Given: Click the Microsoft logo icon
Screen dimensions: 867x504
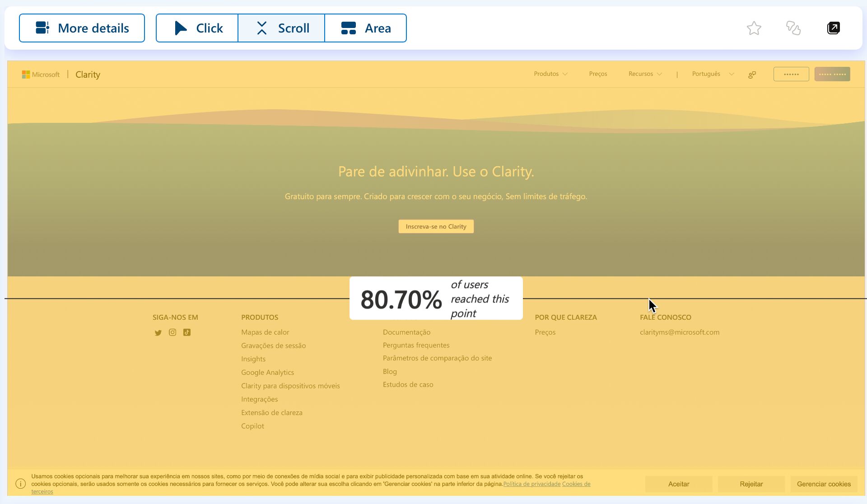Looking at the screenshot, I should 26,74.
